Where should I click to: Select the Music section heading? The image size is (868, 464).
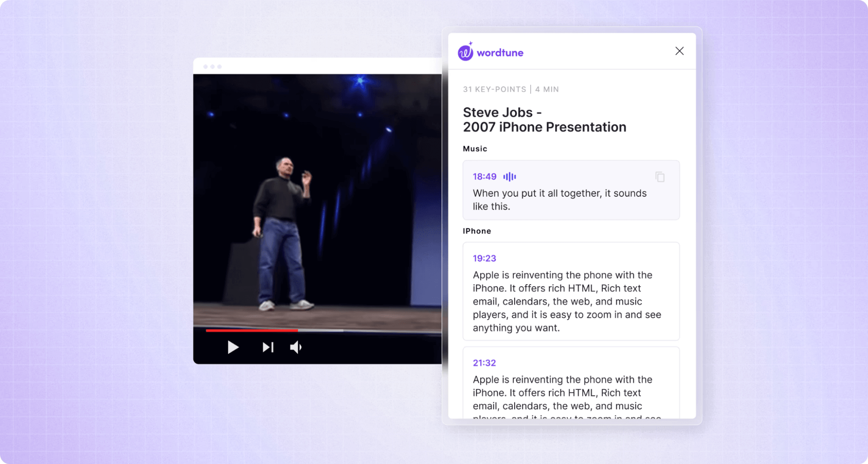click(475, 149)
